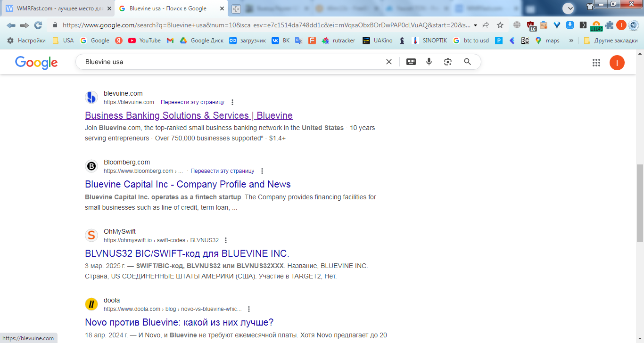Click the share page icon in address bar
The height and width of the screenshot is (343, 644).
[x=485, y=25]
